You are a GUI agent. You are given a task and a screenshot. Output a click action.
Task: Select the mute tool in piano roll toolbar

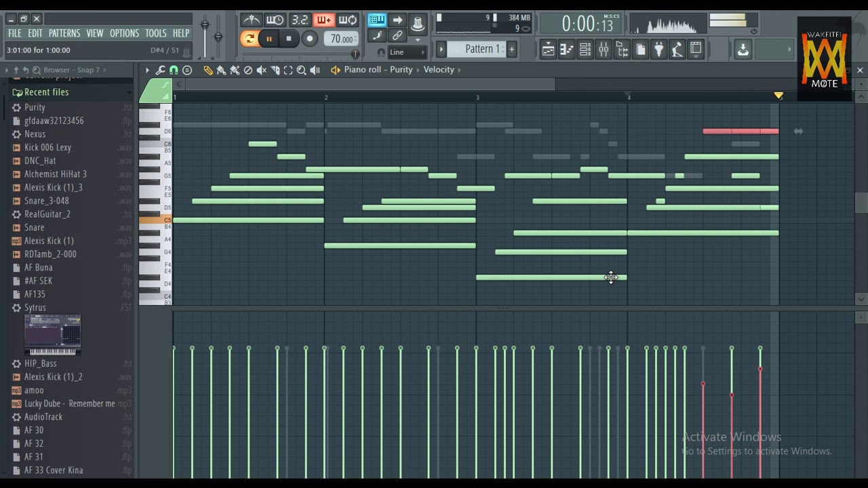[x=261, y=70]
